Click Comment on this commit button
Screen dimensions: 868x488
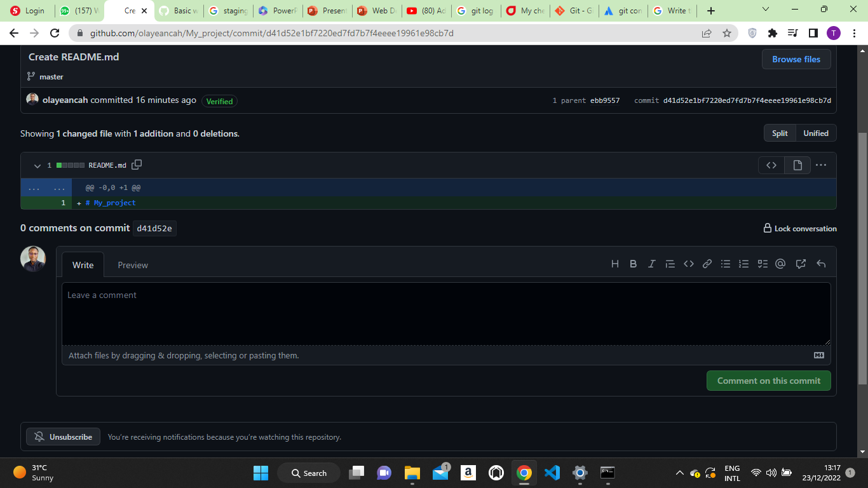point(769,381)
